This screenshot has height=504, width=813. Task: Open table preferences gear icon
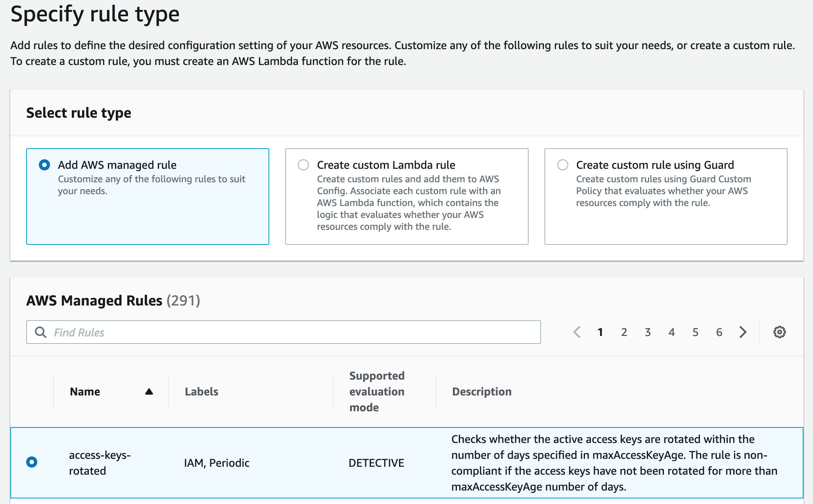coord(779,332)
